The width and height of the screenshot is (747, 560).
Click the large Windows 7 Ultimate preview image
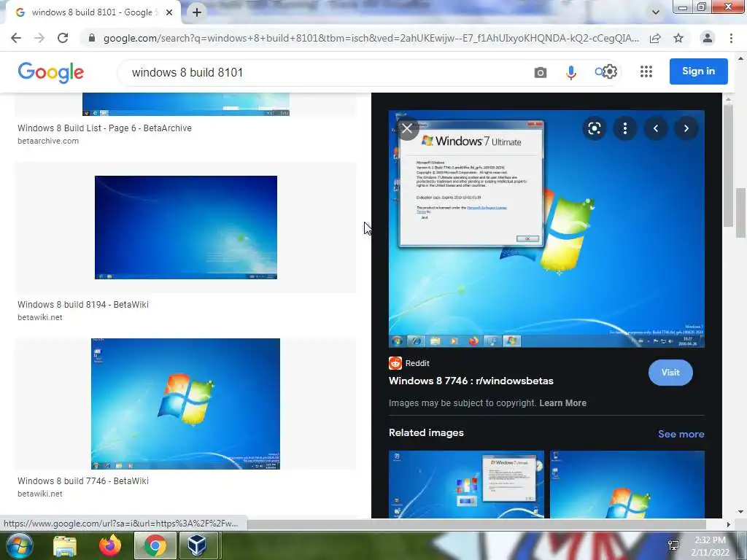(546, 229)
